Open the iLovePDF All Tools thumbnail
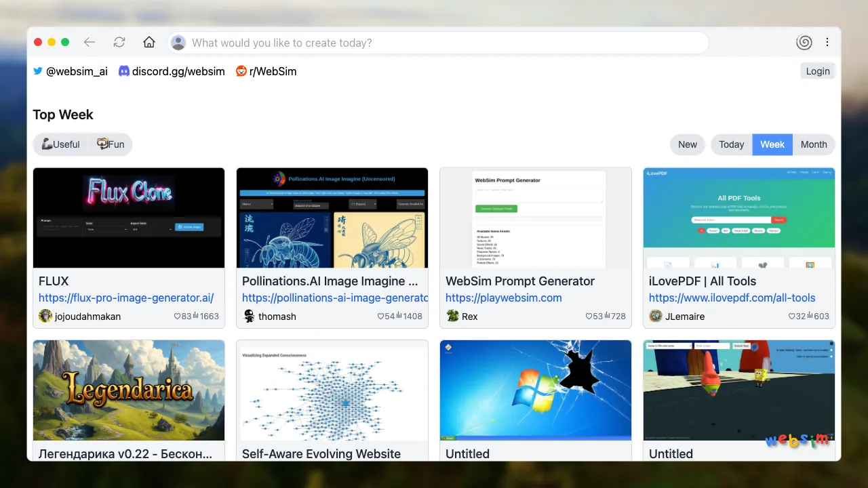 pos(739,218)
